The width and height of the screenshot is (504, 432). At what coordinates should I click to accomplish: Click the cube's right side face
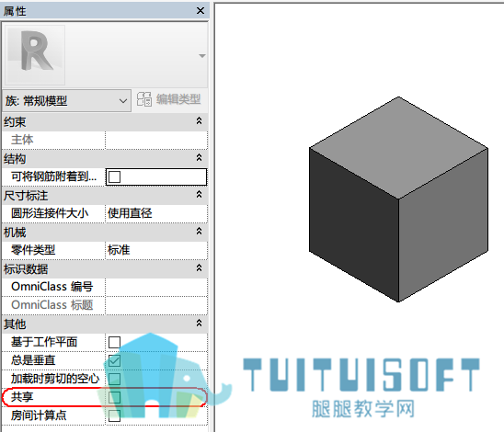(x=443, y=225)
